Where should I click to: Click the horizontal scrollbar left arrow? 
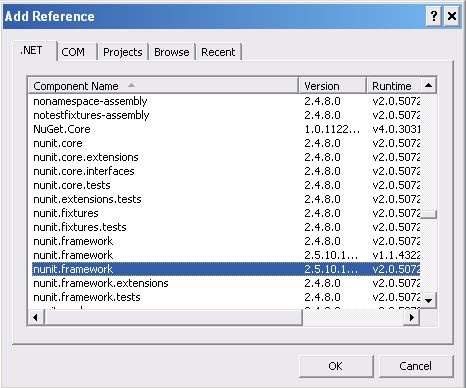point(35,317)
